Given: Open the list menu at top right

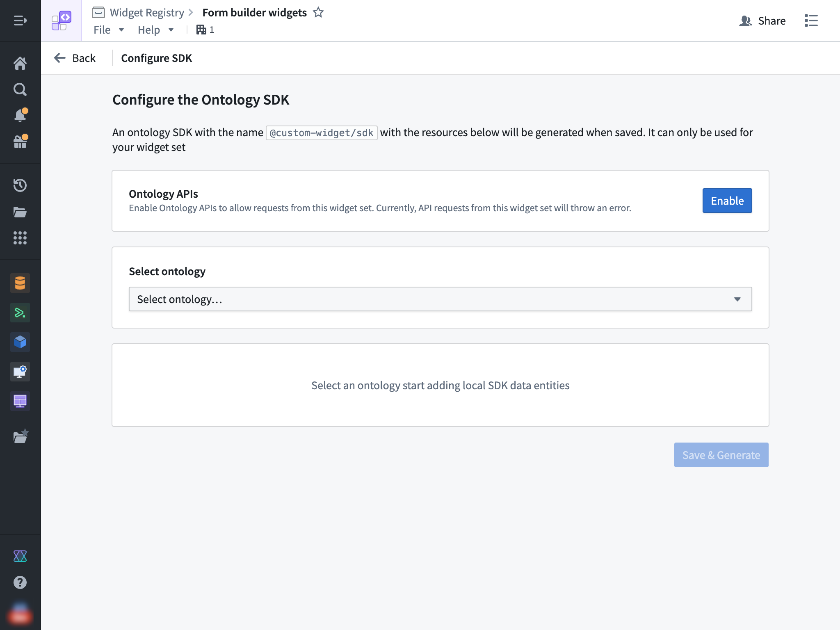Looking at the screenshot, I should pos(811,20).
